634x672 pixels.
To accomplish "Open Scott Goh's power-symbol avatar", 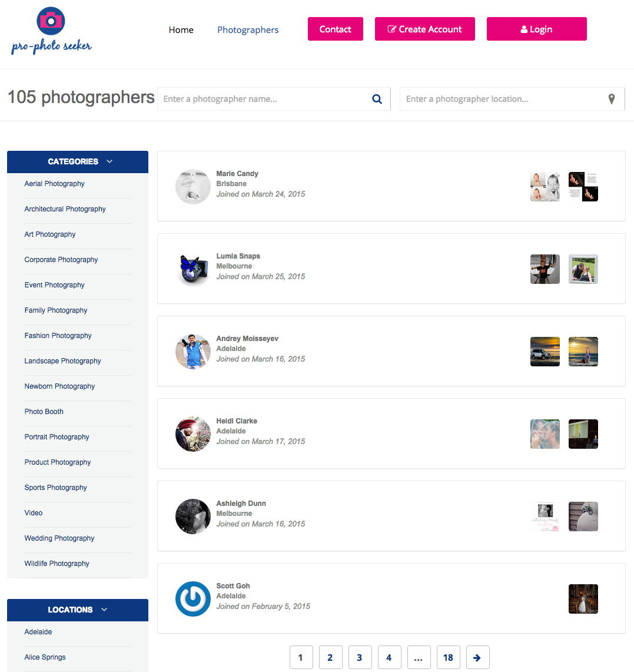I will pos(193,599).
